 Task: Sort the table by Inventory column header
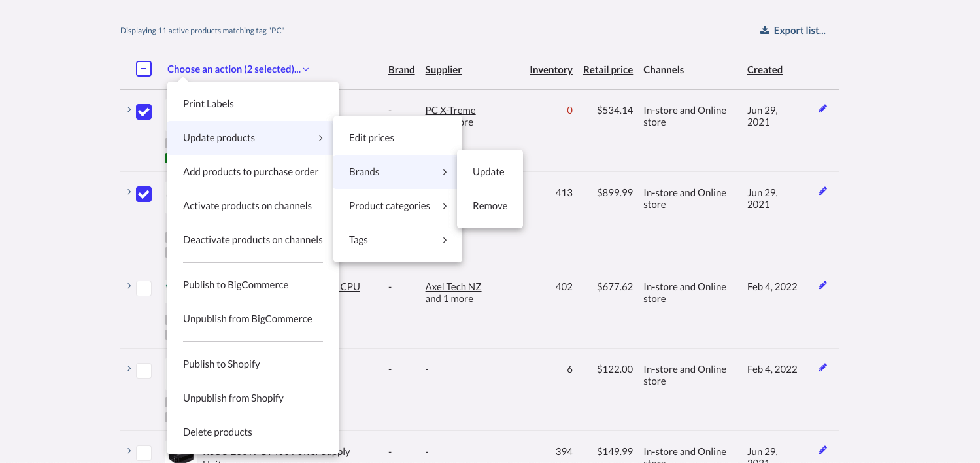click(x=550, y=70)
